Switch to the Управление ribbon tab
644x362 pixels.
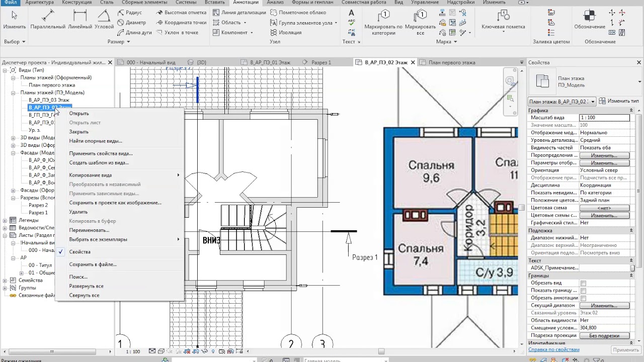425,3
